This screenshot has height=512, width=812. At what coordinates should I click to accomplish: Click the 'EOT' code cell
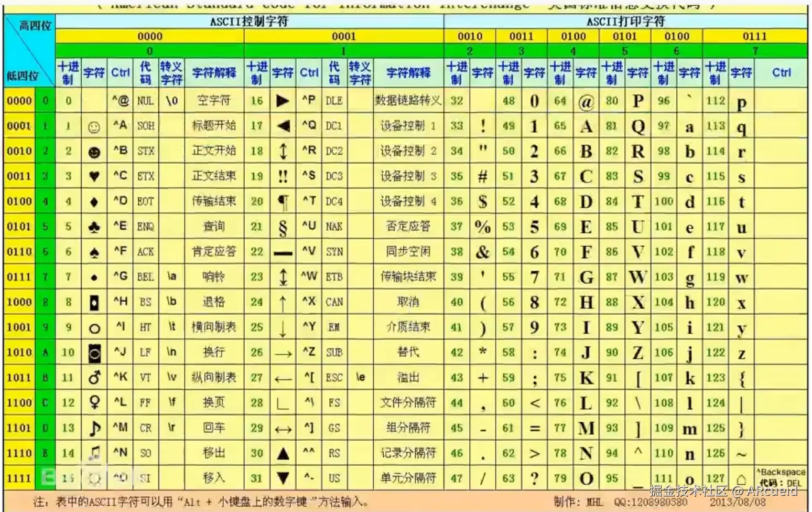(x=145, y=201)
